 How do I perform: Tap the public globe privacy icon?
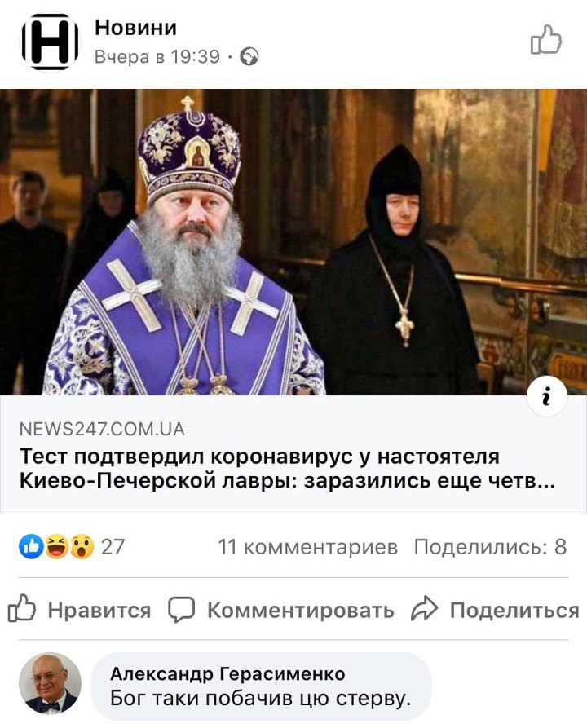click(249, 56)
